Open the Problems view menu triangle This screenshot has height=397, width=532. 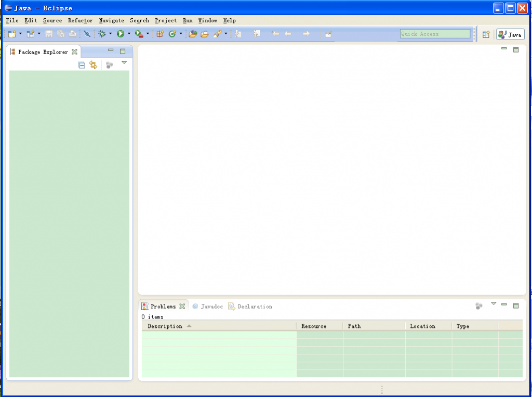tap(494, 303)
